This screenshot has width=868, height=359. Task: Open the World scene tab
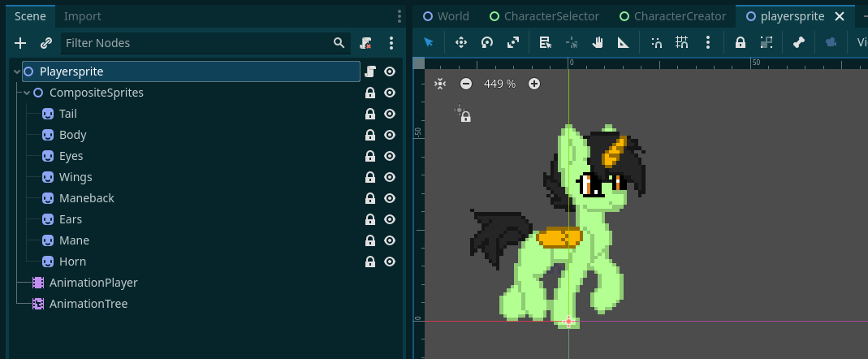click(446, 16)
